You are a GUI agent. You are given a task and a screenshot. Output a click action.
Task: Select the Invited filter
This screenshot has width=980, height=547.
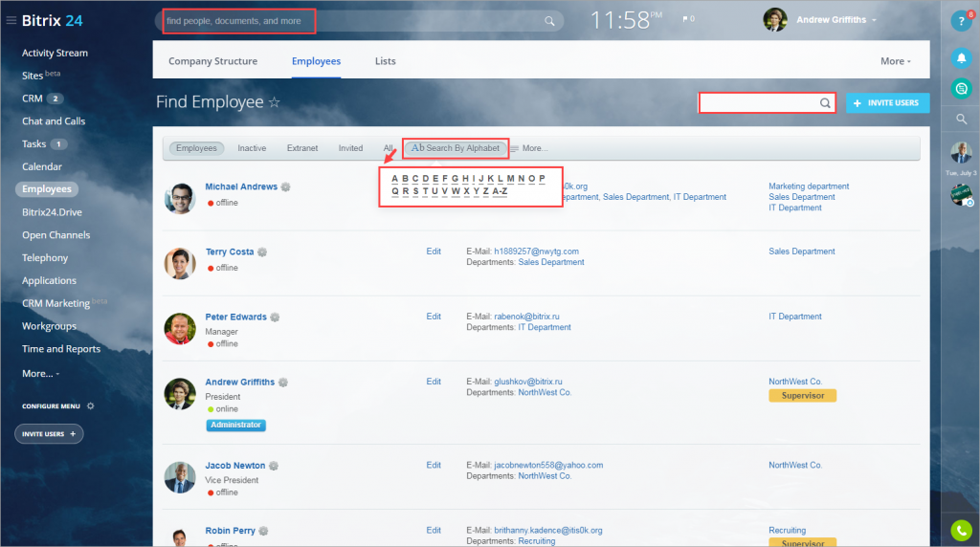pyautogui.click(x=350, y=148)
